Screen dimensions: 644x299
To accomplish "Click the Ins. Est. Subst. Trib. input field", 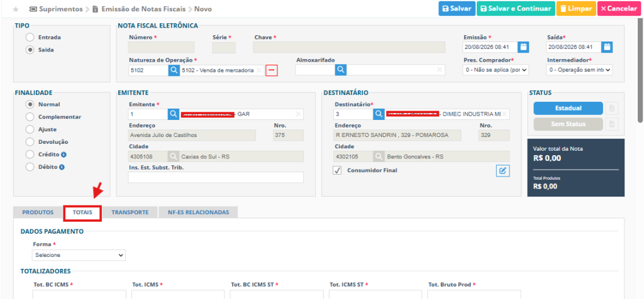I will pyautogui.click(x=216, y=177).
